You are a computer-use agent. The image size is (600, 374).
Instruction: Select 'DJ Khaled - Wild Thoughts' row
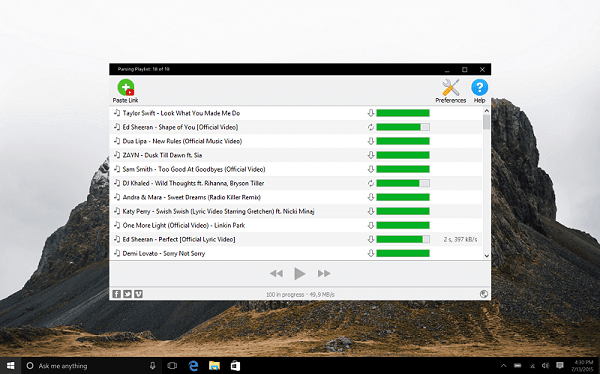tap(296, 183)
